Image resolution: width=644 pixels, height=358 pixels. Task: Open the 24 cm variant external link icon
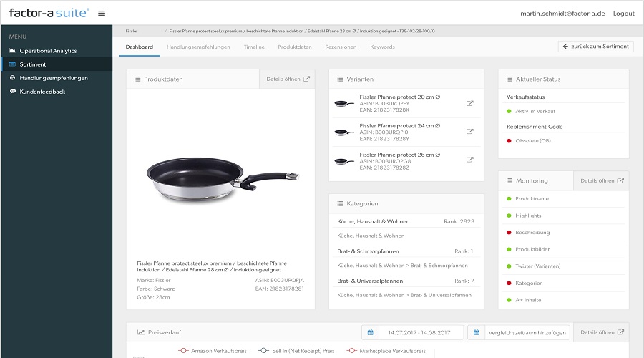(x=470, y=132)
